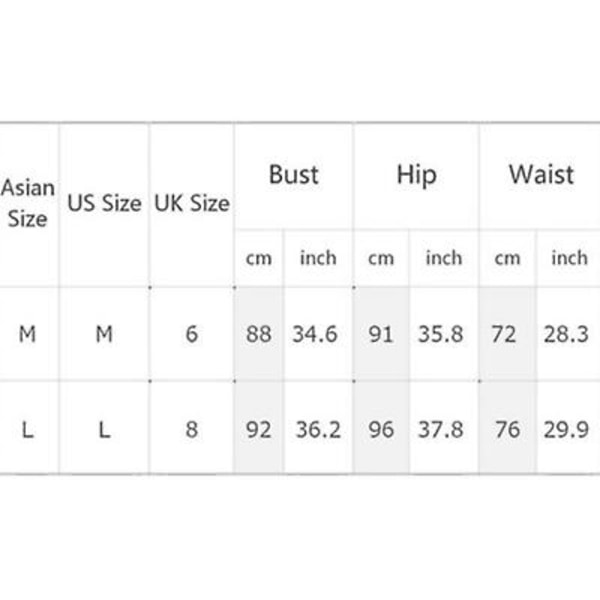
Task: Select the bust value 92 cell
Action: 259,429
